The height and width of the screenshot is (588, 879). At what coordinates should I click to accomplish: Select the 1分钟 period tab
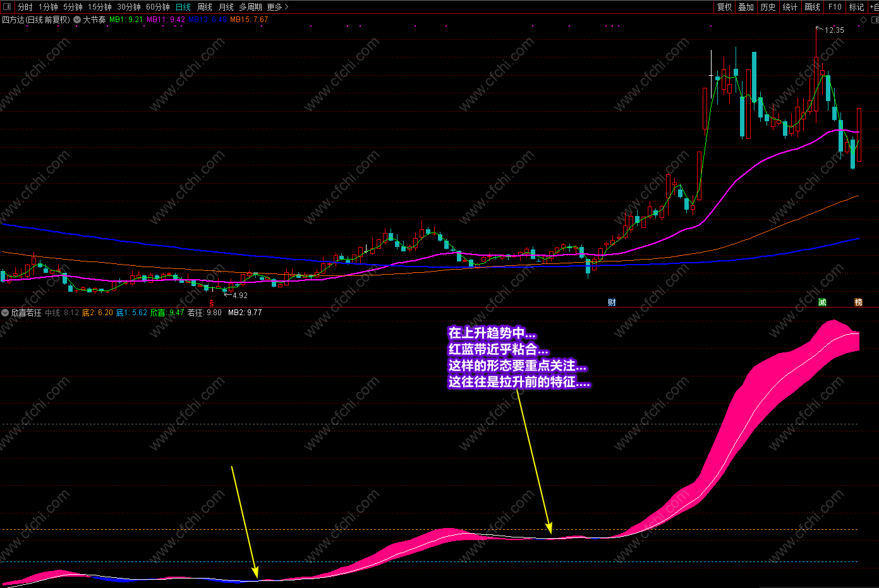click(x=48, y=7)
